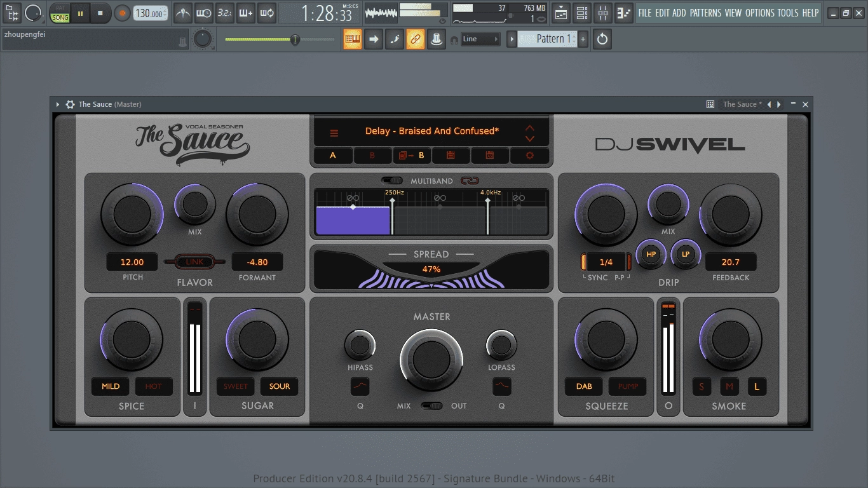Open the Line snap dropdown
Image resolution: width=868 pixels, height=488 pixels.
point(480,39)
